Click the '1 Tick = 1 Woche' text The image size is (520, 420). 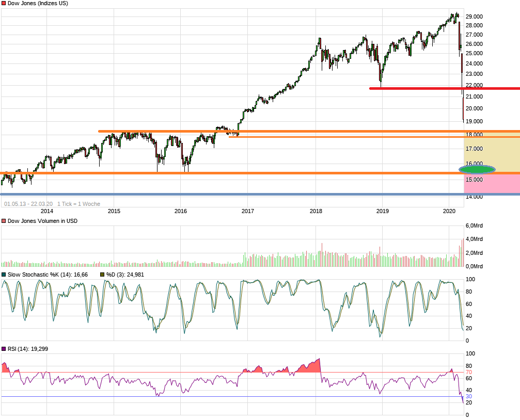coord(78,204)
